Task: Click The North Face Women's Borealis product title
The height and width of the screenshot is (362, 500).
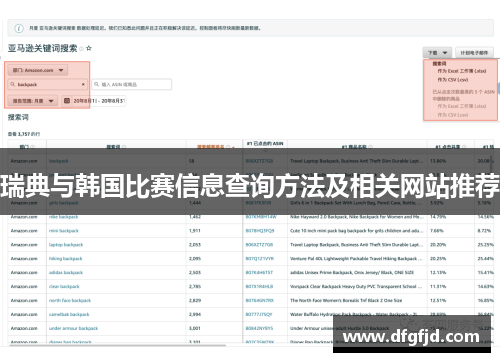Action: (x=346, y=300)
